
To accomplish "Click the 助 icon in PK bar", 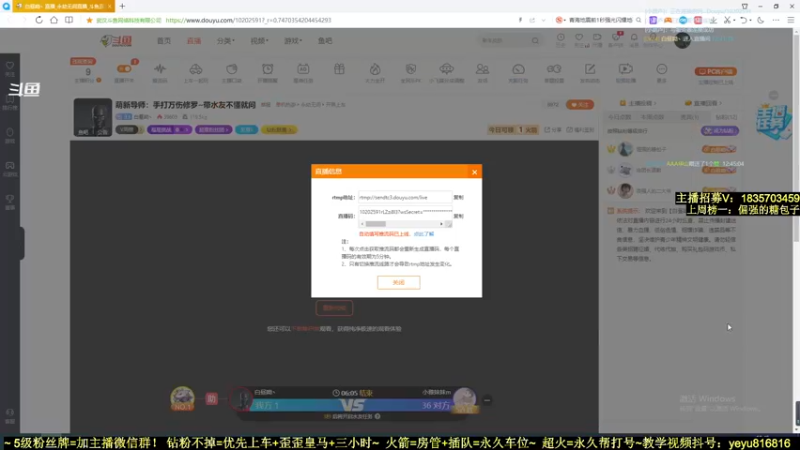I will click(211, 399).
